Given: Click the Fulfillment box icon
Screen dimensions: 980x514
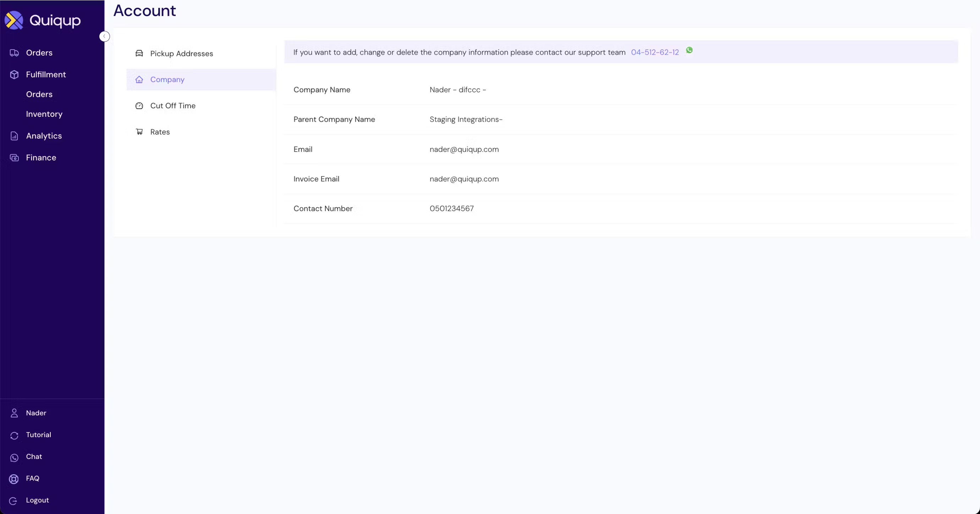Looking at the screenshot, I should click(x=14, y=75).
